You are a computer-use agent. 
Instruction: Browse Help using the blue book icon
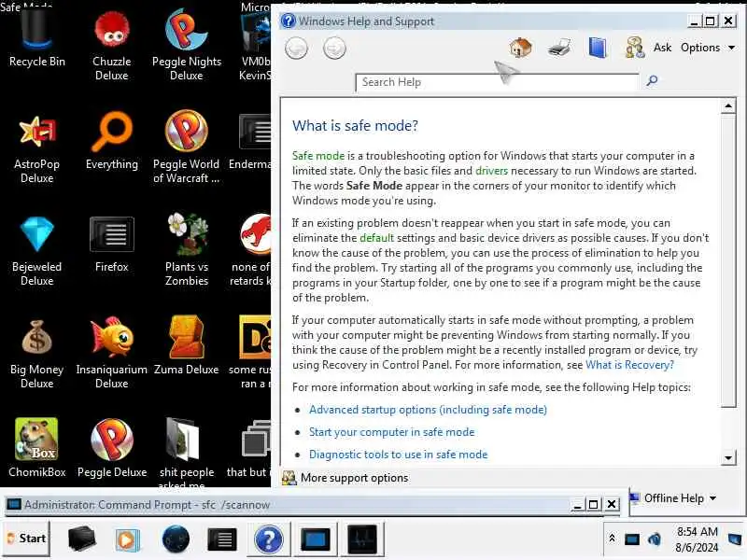click(x=598, y=48)
